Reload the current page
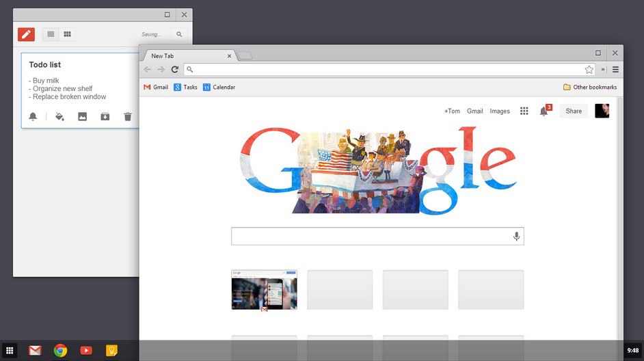This screenshot has width=644, height=361. (x=174, y=70)
